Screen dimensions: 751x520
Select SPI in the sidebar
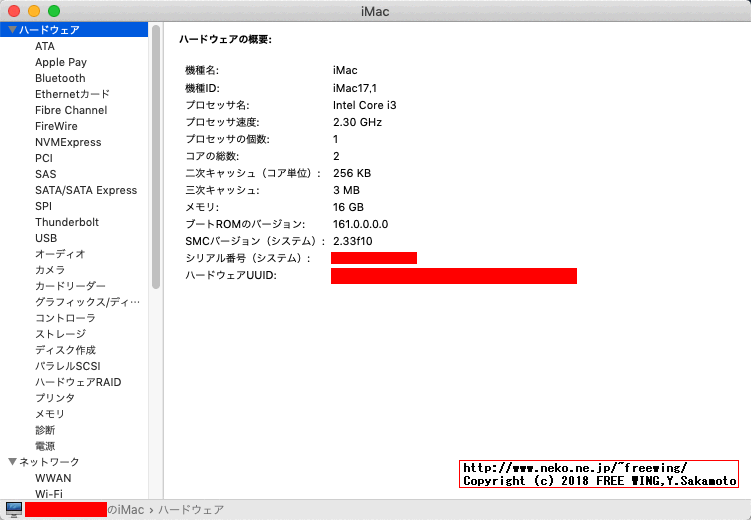pyautogui.click(x=43, y=206)
